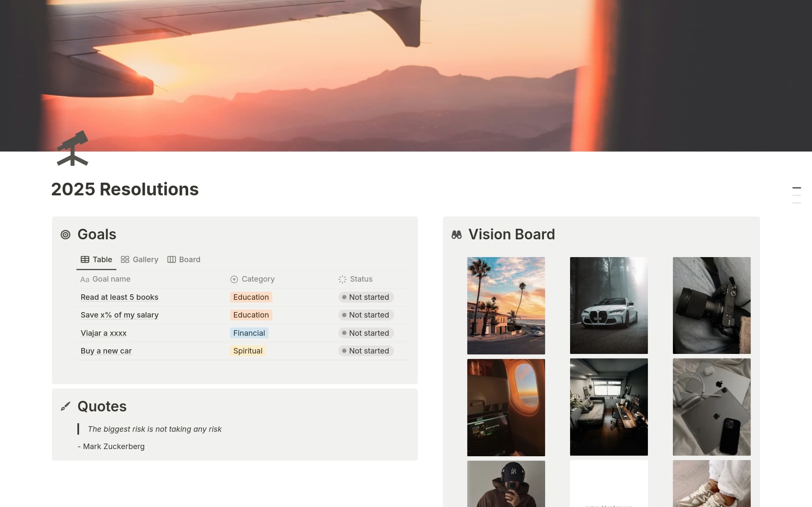Open the palm trees sunset image
Viewport: 812px width, 507px height.
tap(506, 305)
